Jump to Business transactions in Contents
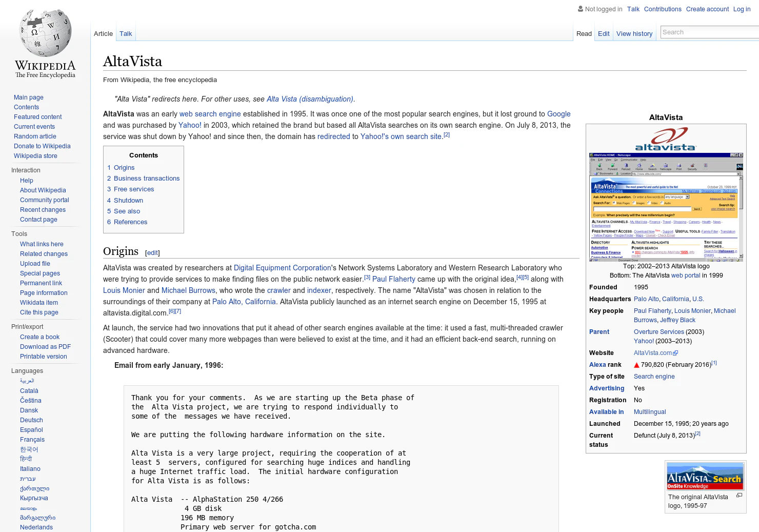 147,179
